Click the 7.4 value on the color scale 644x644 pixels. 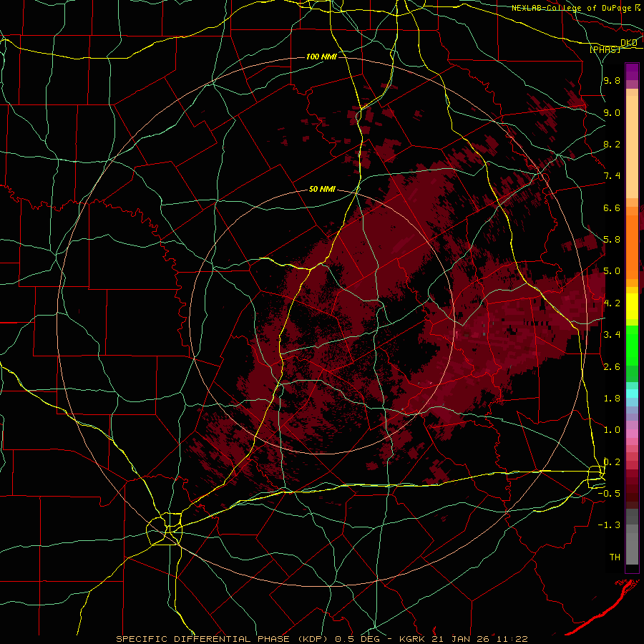(x=612, y=176)
